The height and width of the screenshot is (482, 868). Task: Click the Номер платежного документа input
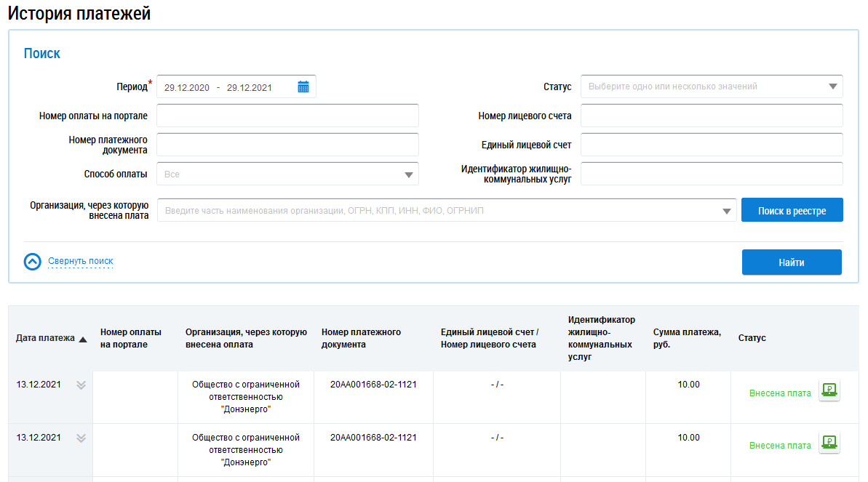(287, 145)
